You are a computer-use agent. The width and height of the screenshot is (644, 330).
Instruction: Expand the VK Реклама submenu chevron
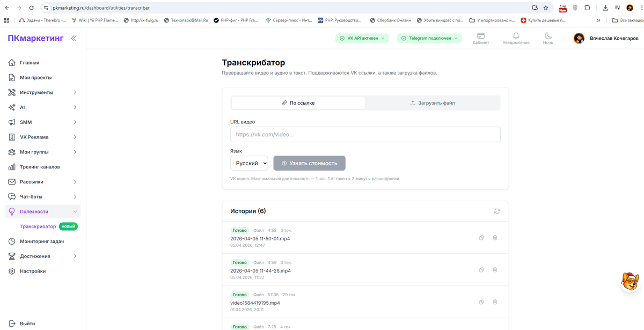click(75, 137)
